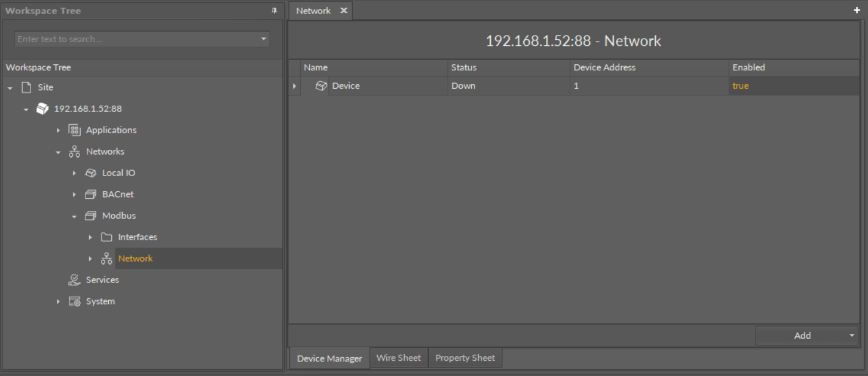Image resolution: width=868 pixels, height=376 pixels.
Task: Close the Network tab
Action: [x=344, y=10]
